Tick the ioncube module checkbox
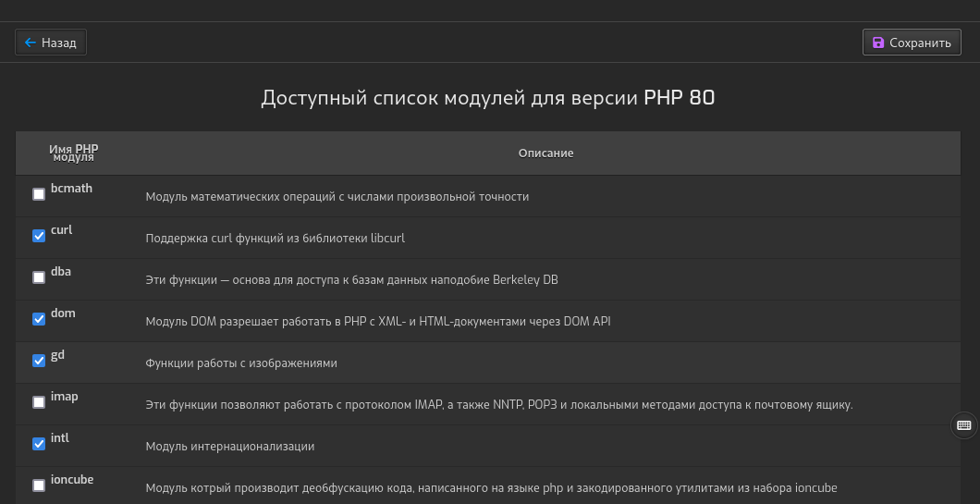The width and height of the screenshot is (980, 504). pos(39,486)
